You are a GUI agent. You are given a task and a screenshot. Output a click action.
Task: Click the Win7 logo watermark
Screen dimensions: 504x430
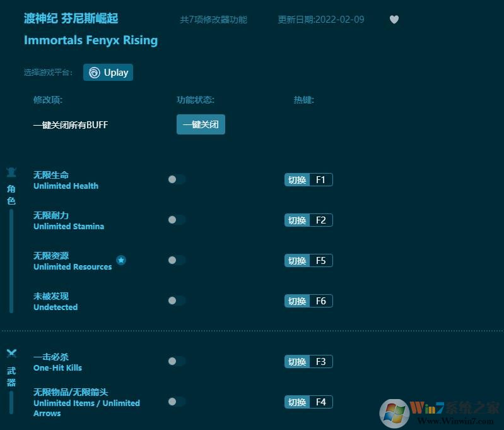point(394,413)
